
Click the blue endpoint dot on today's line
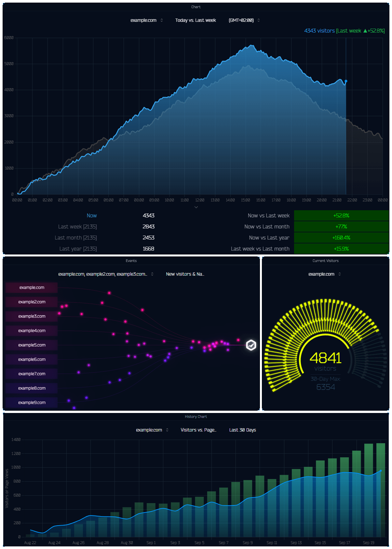click(x=346, y=81)
